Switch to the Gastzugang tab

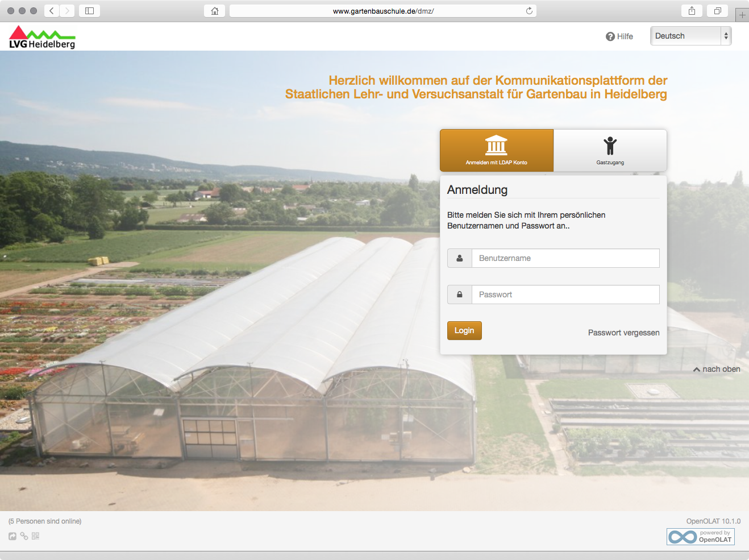tap(610, 150)
